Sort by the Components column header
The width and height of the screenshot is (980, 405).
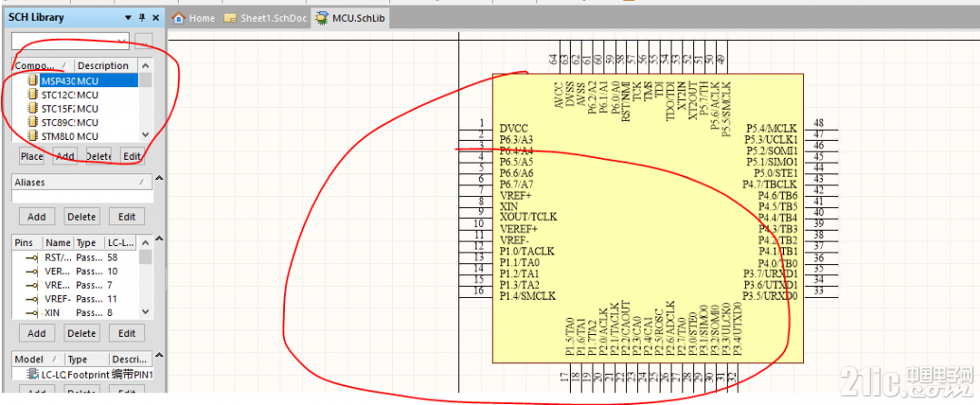[43, 65]
